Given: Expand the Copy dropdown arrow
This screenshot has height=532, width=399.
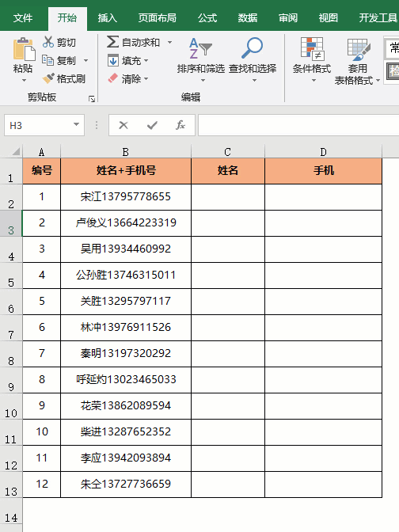Looking at the screenshot, I should (x=85, y=60).
